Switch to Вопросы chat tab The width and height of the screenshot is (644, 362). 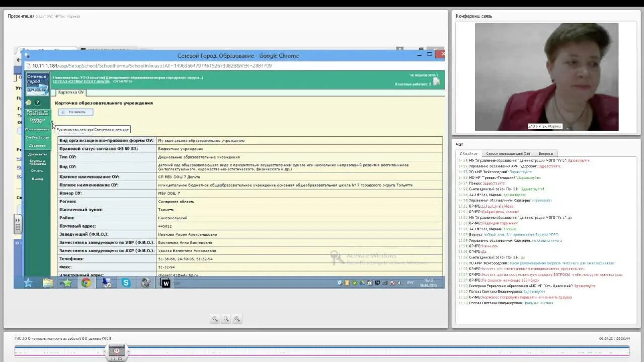(x=546, y=153)
